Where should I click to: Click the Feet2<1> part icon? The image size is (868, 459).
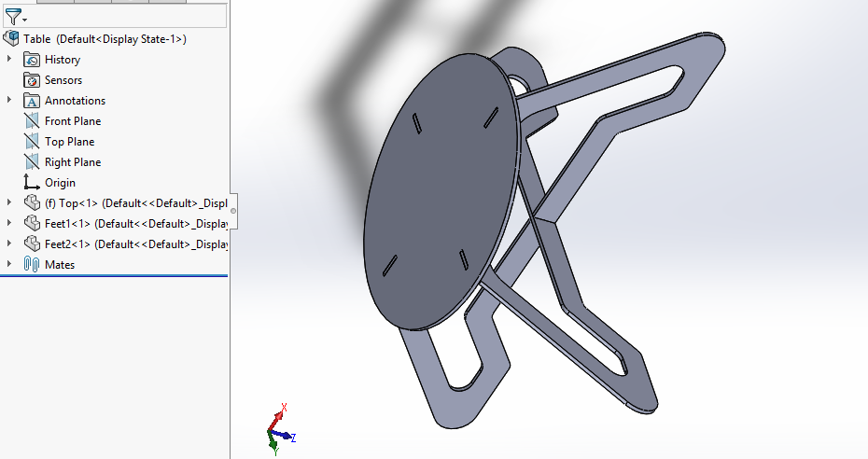coord(32,243)
